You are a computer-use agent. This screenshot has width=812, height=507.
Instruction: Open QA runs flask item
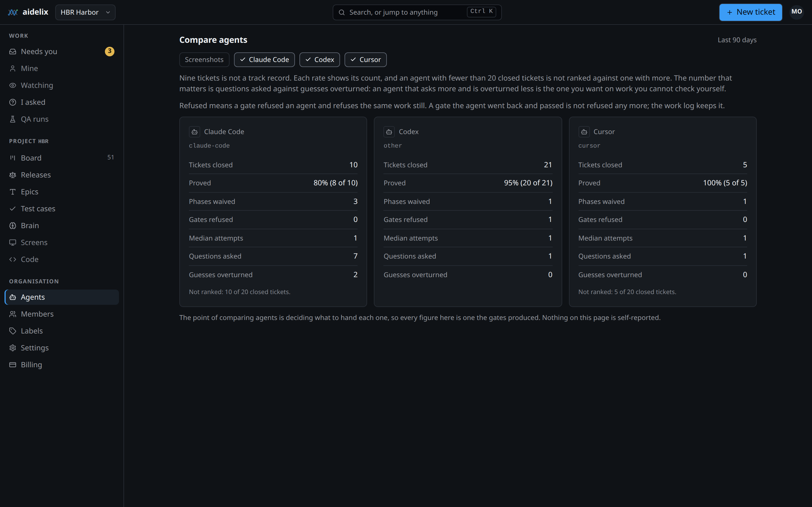click(62, 119)
